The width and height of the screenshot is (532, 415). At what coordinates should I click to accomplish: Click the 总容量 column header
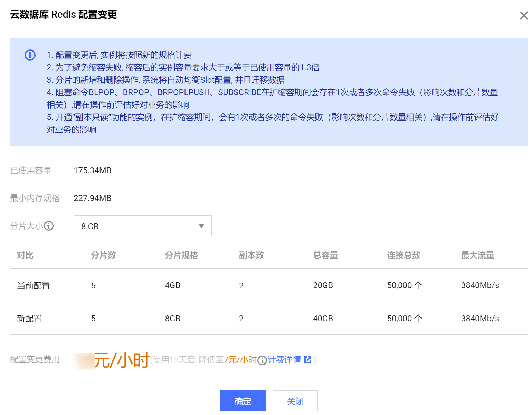point(325,255)
